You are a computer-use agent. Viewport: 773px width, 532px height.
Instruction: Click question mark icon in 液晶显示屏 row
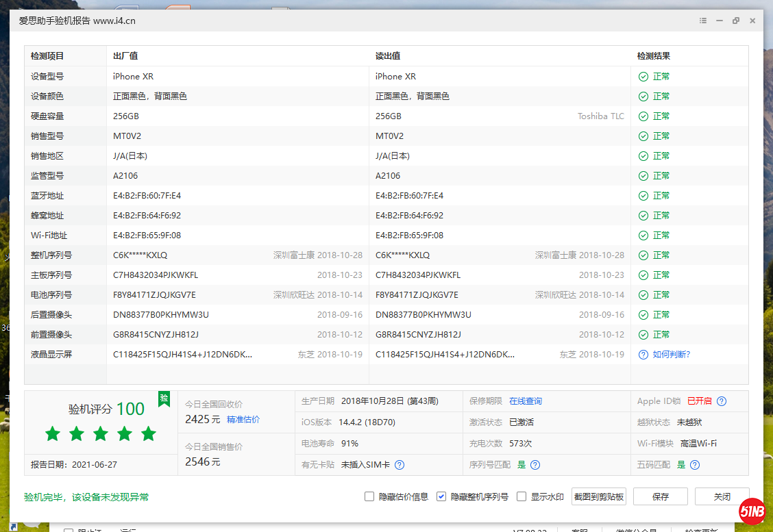pyautogui.click(x=643, y=355)
